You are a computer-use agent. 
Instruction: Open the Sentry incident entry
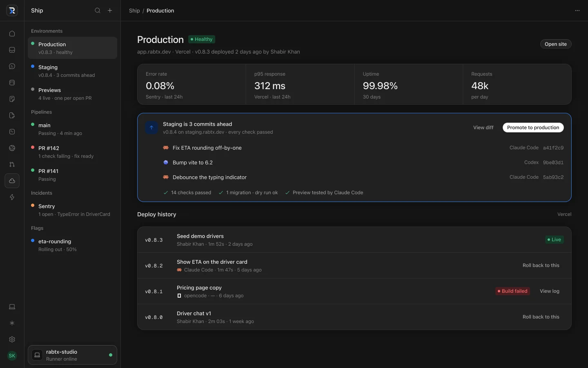(x=72, y=210)
